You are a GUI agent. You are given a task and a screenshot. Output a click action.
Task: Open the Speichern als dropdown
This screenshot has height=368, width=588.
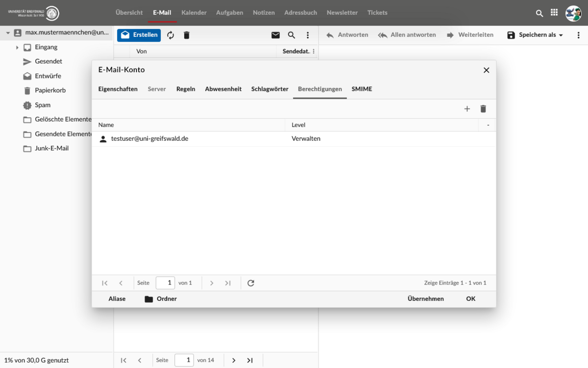tap(535, 35)
